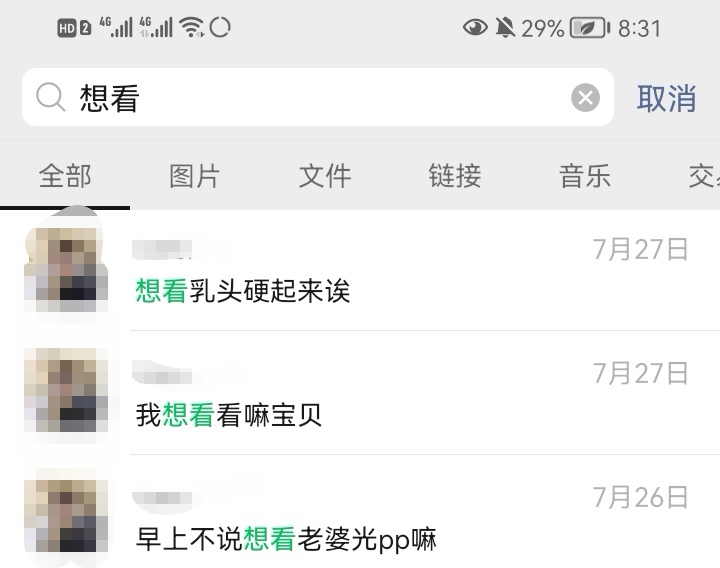Tap the third result's avatar thumbnail

(x=66, y=515)
